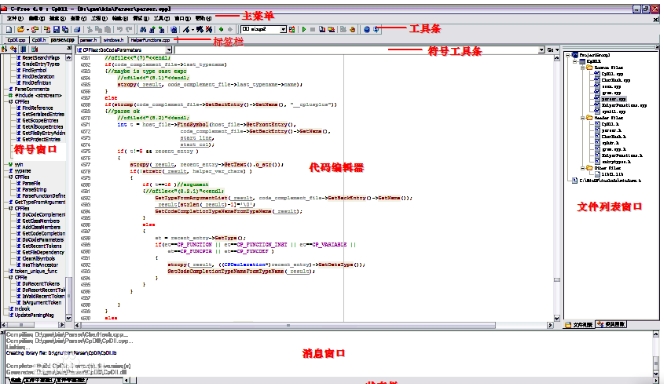The width and height of the screenshot is (664, 384).
Task: Click the green navigate back arrow
Action: [221, 30]
